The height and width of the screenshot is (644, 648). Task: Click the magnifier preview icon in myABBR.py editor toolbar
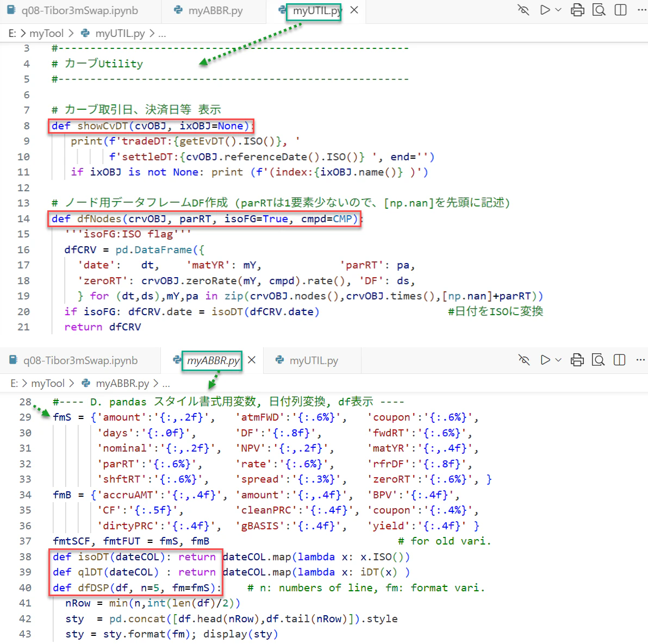click(x=598, y=360)
